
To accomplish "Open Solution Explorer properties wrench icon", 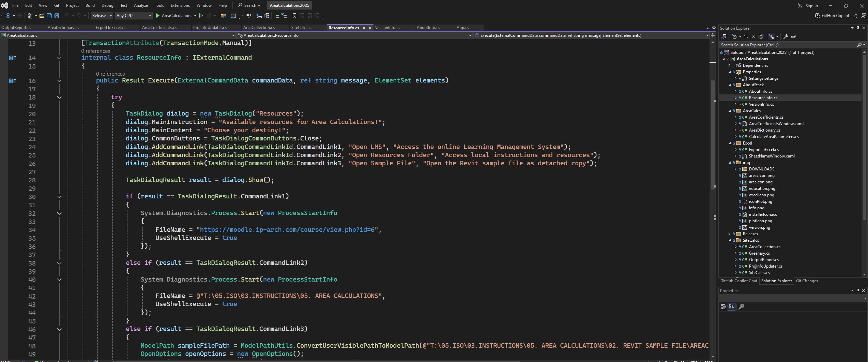I will [x=786, y=36].
